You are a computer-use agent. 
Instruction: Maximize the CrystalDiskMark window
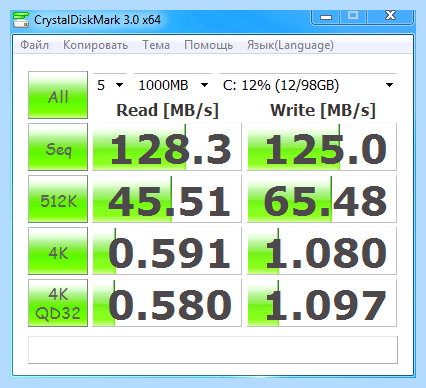tap(353, 16)
